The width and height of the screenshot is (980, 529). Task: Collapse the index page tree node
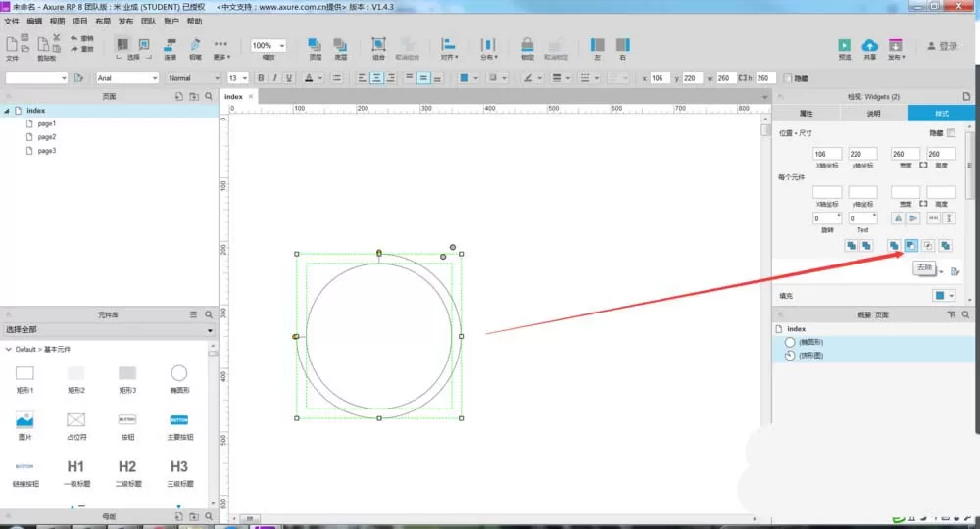[x=7, y=111]
